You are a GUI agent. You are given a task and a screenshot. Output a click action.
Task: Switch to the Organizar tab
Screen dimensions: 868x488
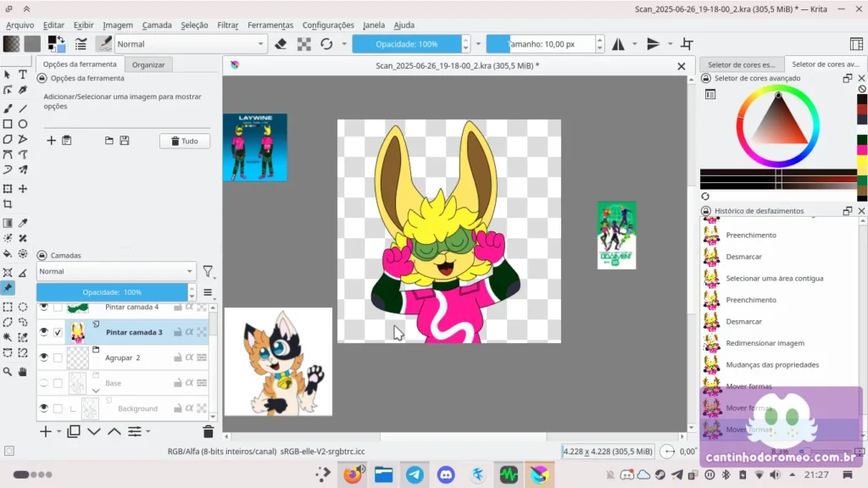[x=148, y=64]
